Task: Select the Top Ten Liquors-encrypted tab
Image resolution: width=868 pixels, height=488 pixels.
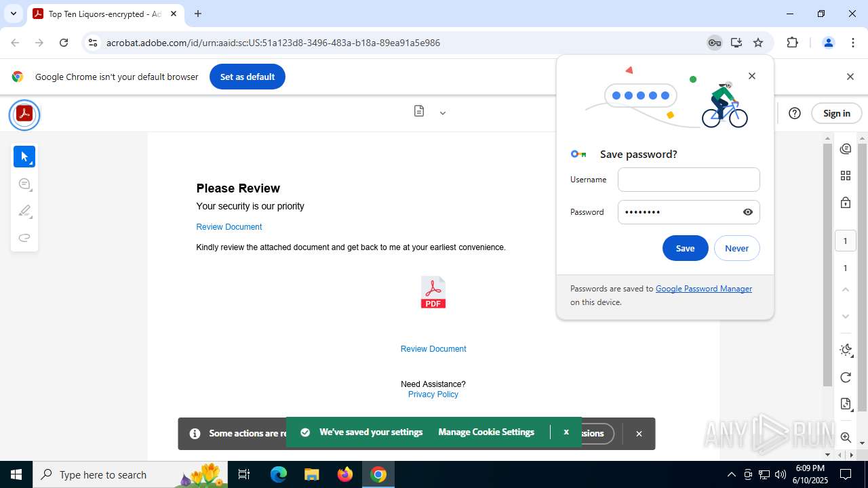Action: 105,14
